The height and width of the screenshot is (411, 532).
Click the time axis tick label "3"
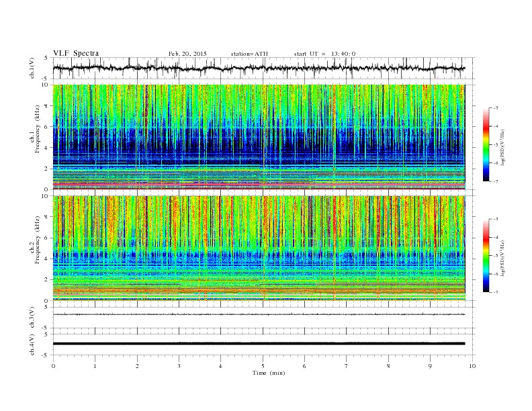[179, 366]
